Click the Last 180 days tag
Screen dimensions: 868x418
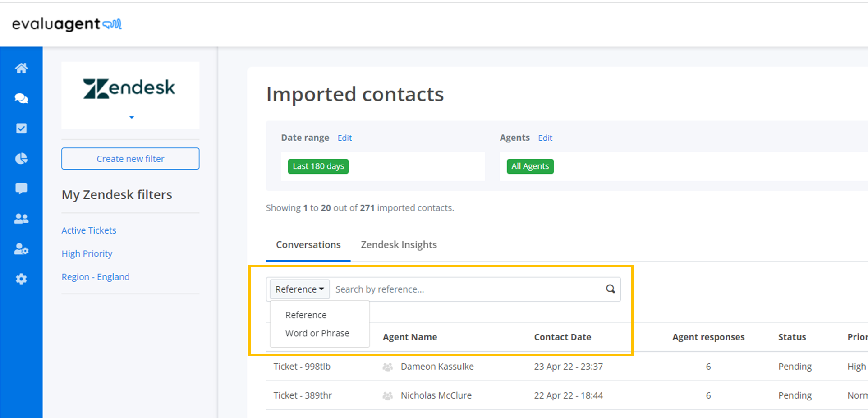[318, 166]
